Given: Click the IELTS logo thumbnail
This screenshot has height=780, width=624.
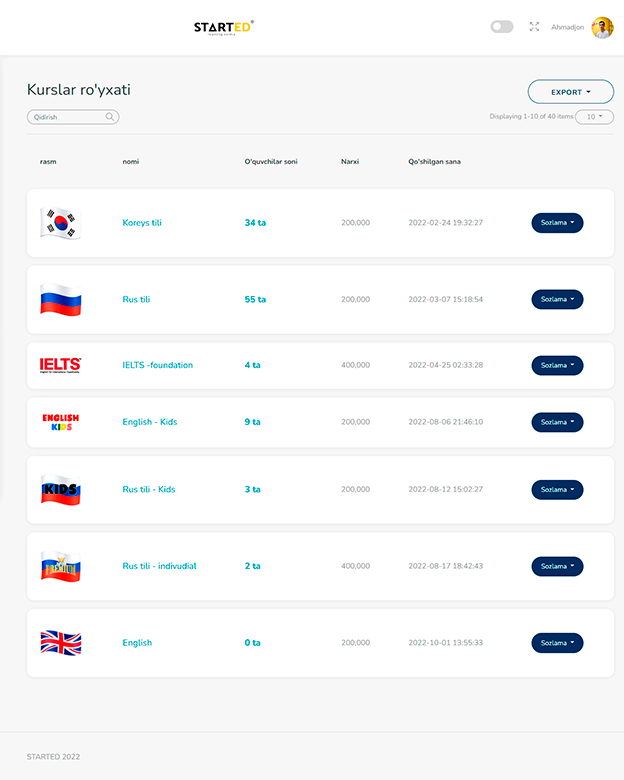Looking at the screenshot, I should click(x=60, y=365).
